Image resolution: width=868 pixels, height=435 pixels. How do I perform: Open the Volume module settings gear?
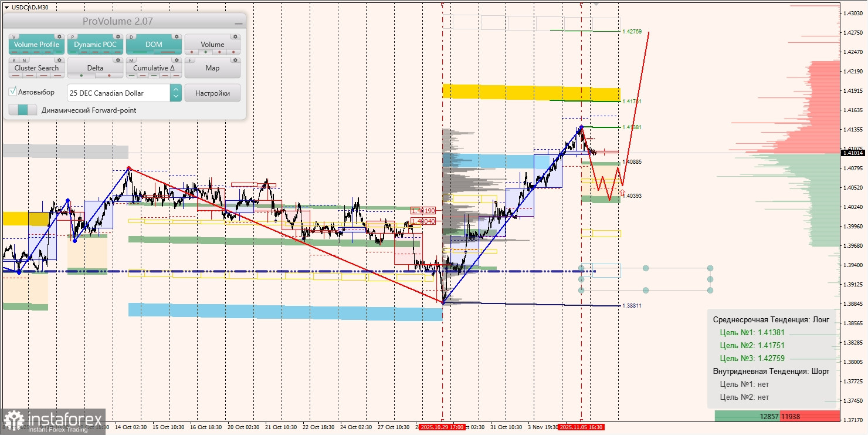(x=235, y=36)
